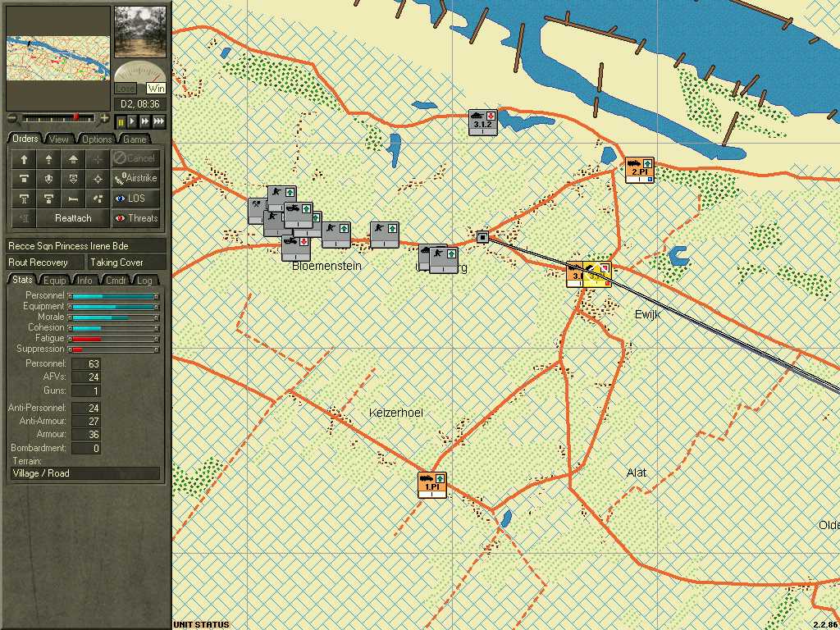Toggle the Threats display
840x630 pixels.
point(135,218)
